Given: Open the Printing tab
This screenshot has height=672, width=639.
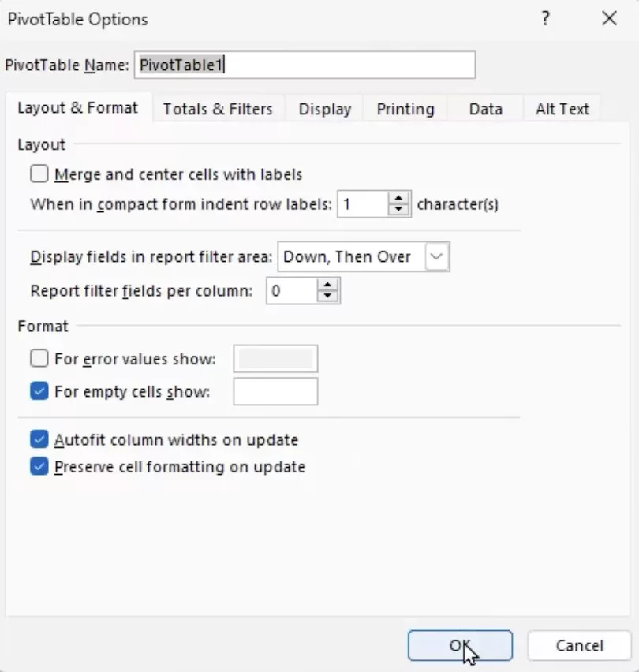Looking at the screenshot, I should click(x=405, y=109).
